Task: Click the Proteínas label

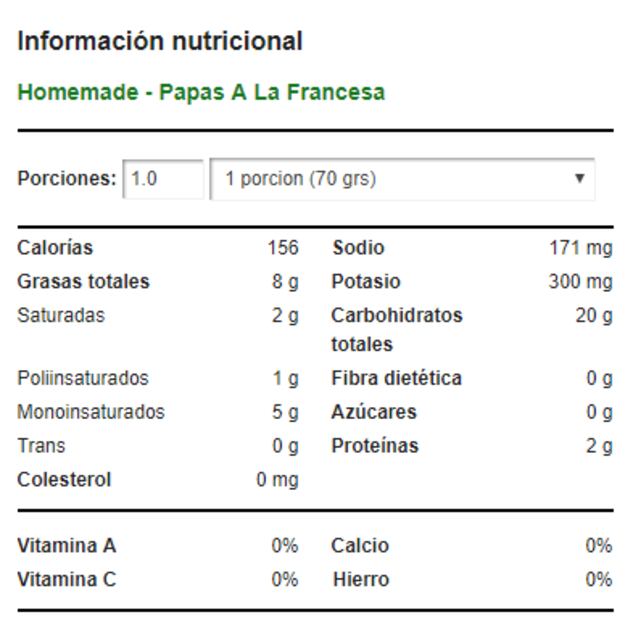Action: coord(374,446)
